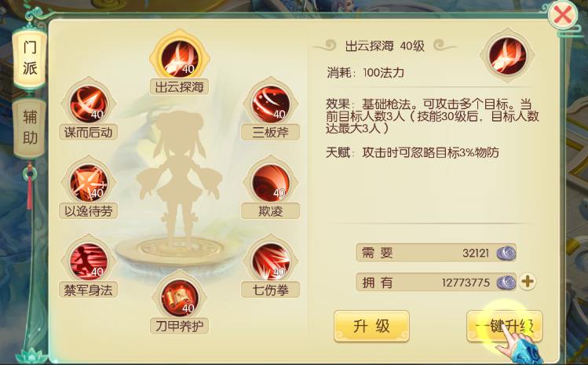Click the large skill icon in detail panel
The height and width of the screenshot is (365, 588).
pyautogui.click(x=507, y=56)
